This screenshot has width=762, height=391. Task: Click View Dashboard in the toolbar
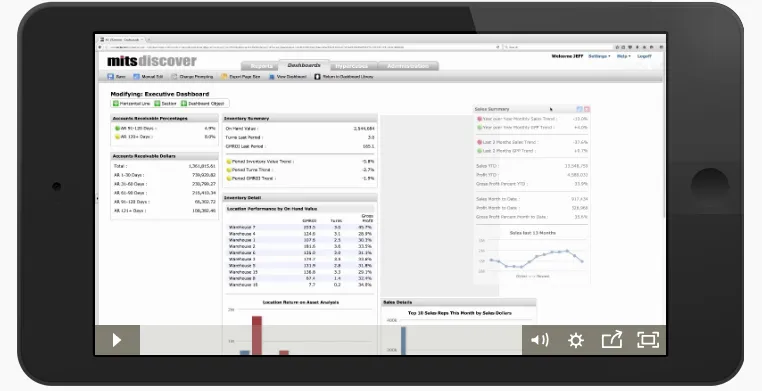coord(288,77)
